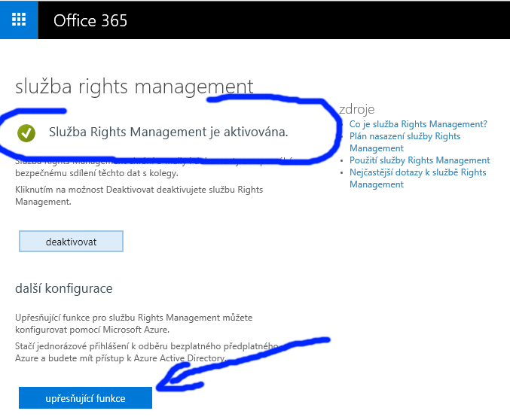510x420 pixels.
Task: Click the heading služba rights management
Action: 134,87
